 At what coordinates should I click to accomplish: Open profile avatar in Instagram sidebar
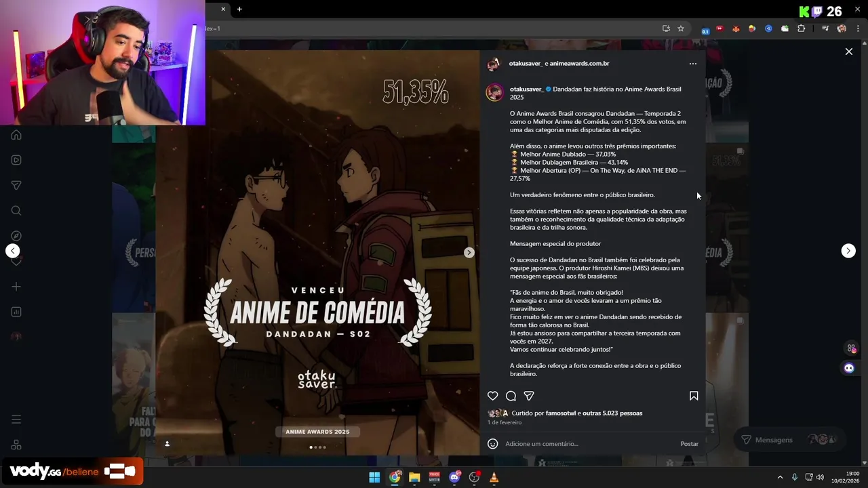[x=16, y=337]
